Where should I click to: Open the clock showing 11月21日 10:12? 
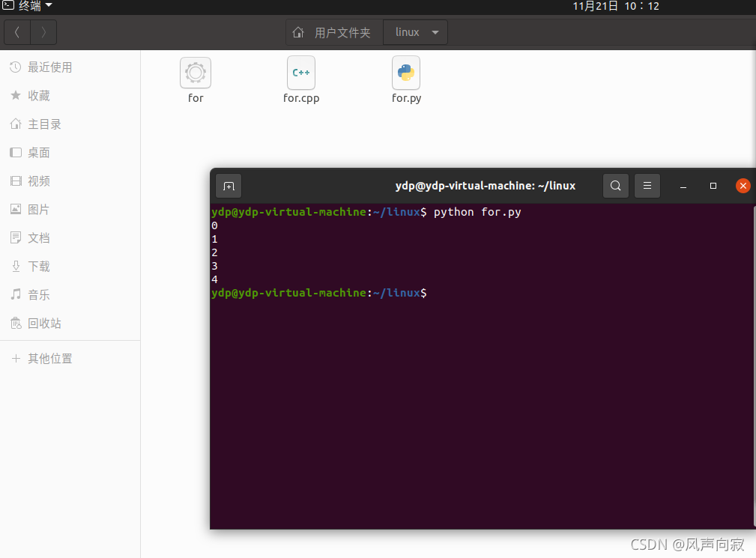(x=616, y=6)
